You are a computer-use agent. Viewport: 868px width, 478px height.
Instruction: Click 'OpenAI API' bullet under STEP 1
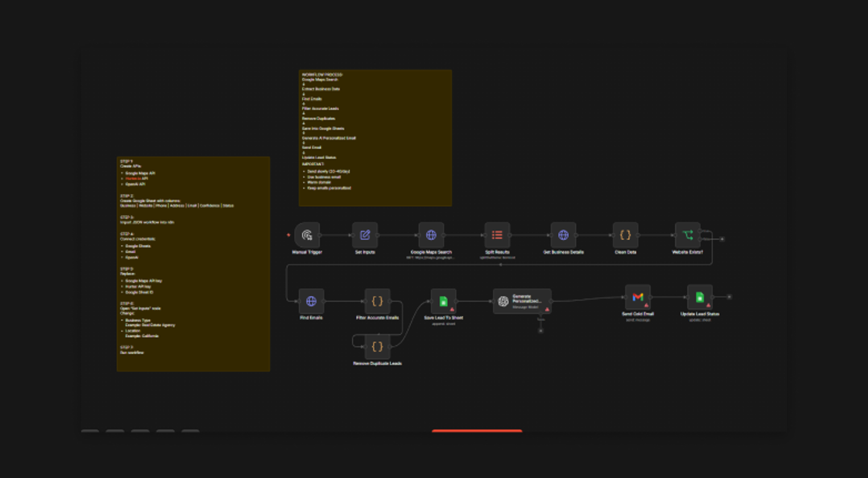(135, 184)
